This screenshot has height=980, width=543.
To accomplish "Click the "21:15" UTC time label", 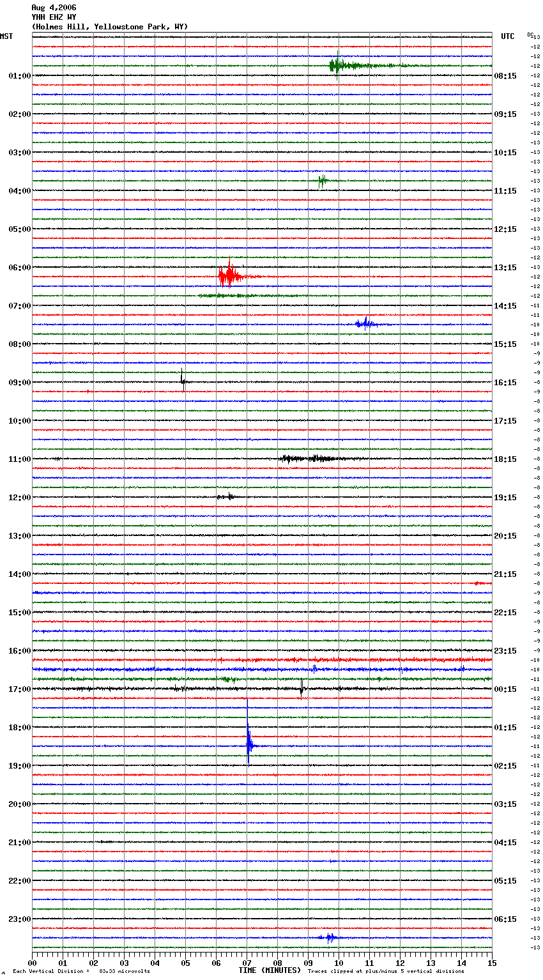I will (x=505, y=574).
